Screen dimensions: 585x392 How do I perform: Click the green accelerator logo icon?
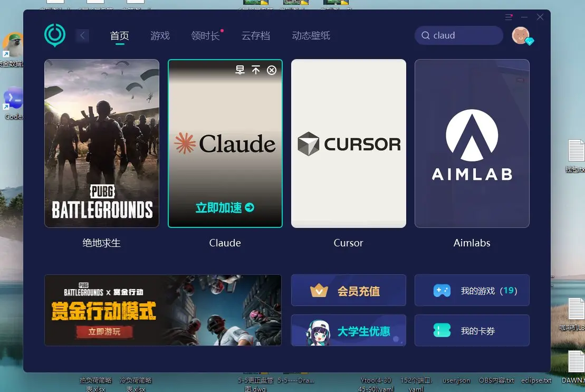[x=55, y=35]
